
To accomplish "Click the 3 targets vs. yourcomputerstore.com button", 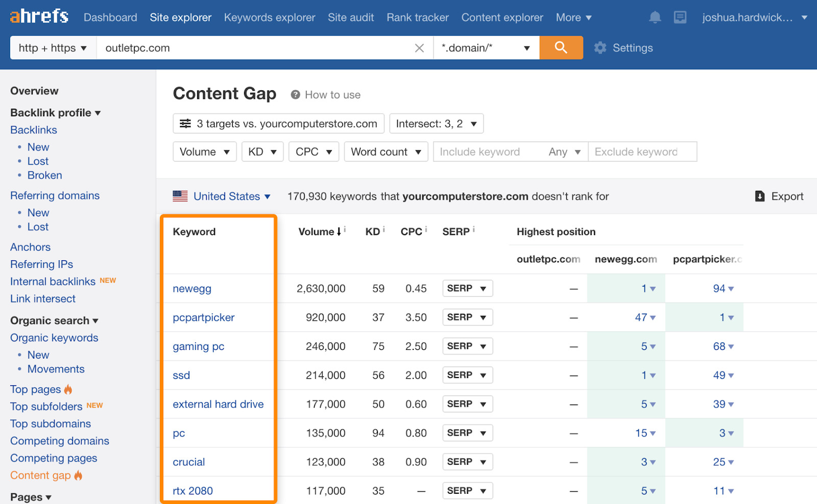I will point(279,123).
